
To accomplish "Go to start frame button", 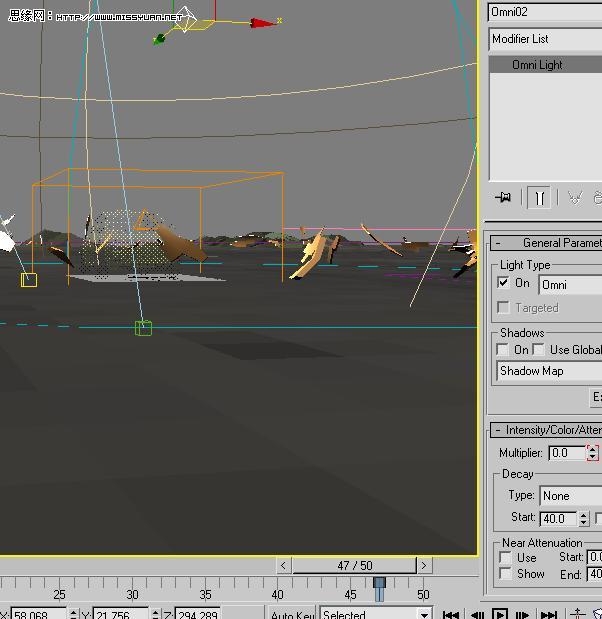I will (x=451, y=614).
